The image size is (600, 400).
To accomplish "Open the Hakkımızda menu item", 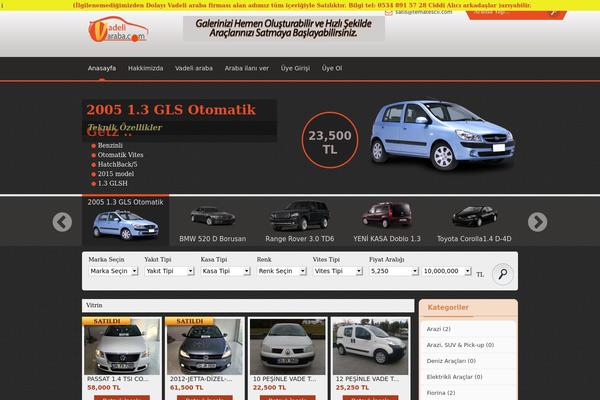I will 145,68.
